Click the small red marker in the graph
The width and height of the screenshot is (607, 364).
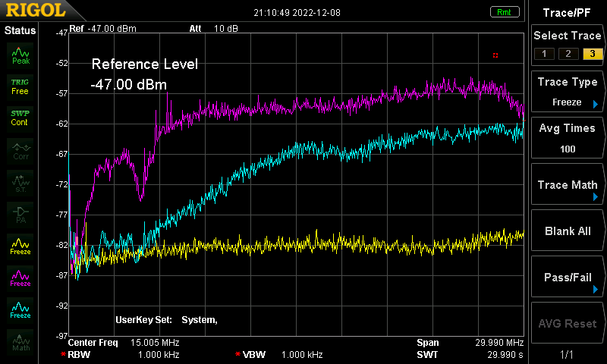coord(495,55)
